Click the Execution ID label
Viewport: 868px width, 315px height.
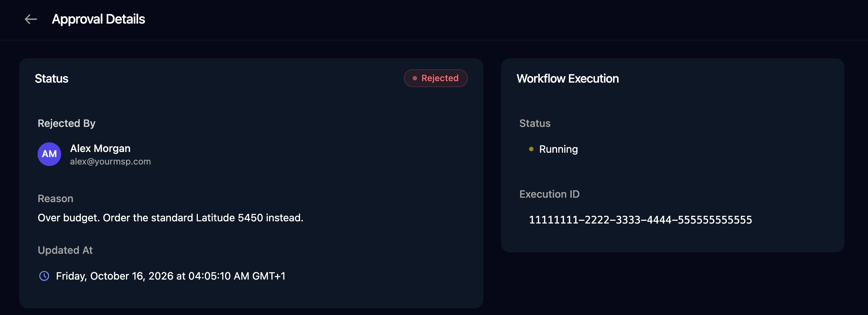click(549, 194)
